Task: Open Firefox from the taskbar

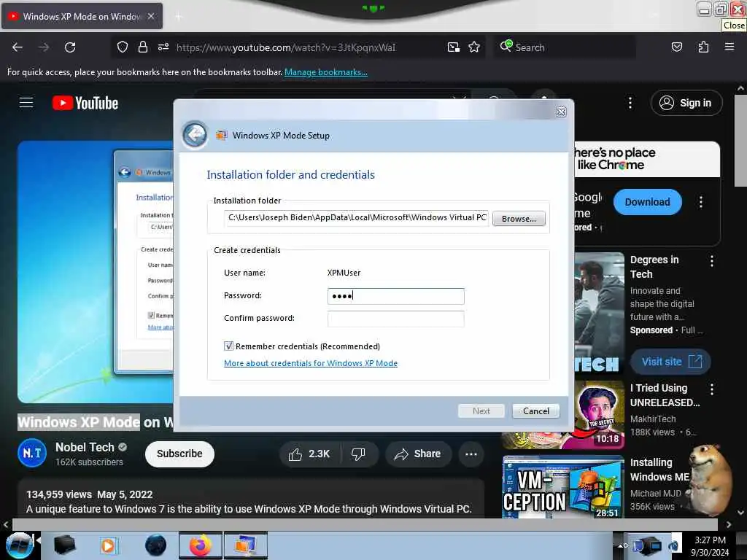Action: [201, 545]
